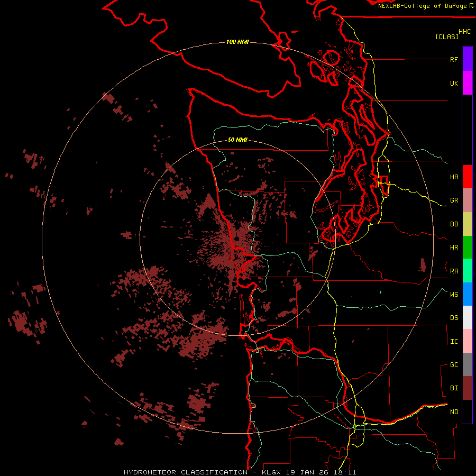The height and width of the screenshot is (476, 476).
Task: Click the RA light-green legend swatch
Action: 467,271
